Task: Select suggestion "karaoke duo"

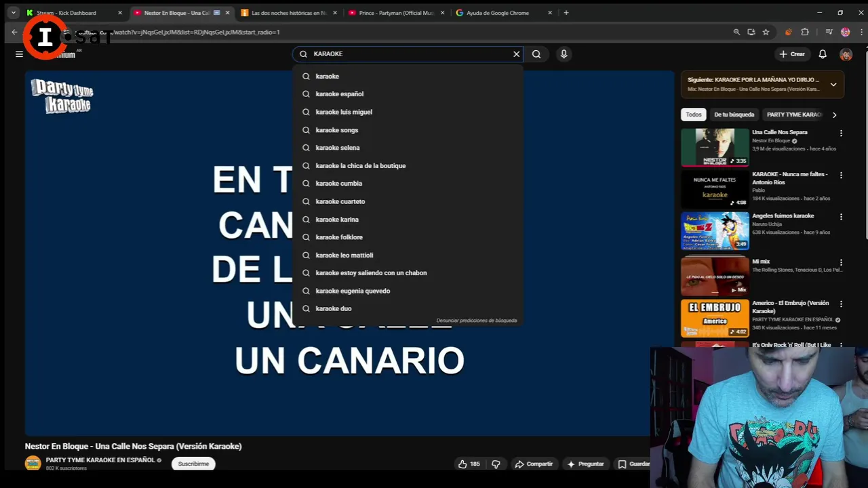Action: coord(408,308)
